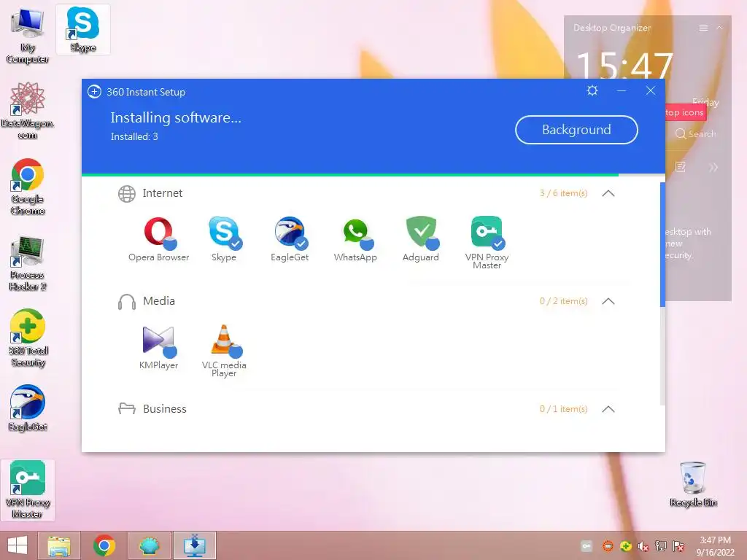Image resolution: width=747 pixels, height=560 pixels.
Task: Open the network tray icon
Action: [661, 546]
